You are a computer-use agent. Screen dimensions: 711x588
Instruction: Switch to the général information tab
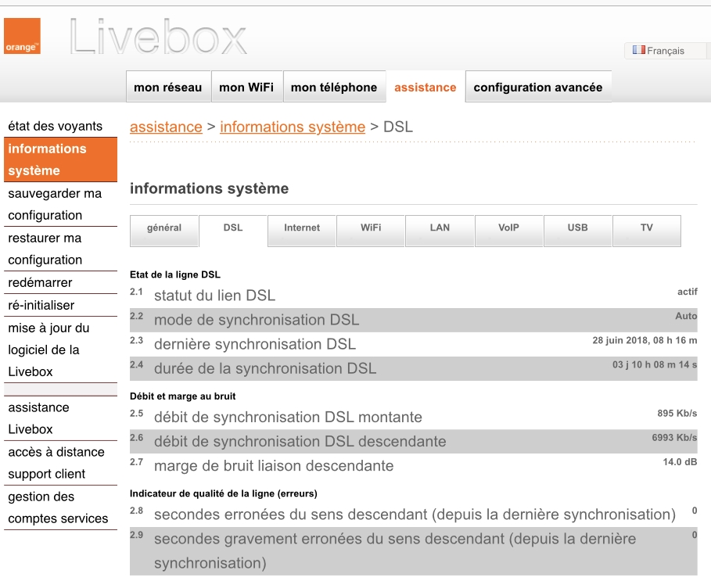coord(163,229)
